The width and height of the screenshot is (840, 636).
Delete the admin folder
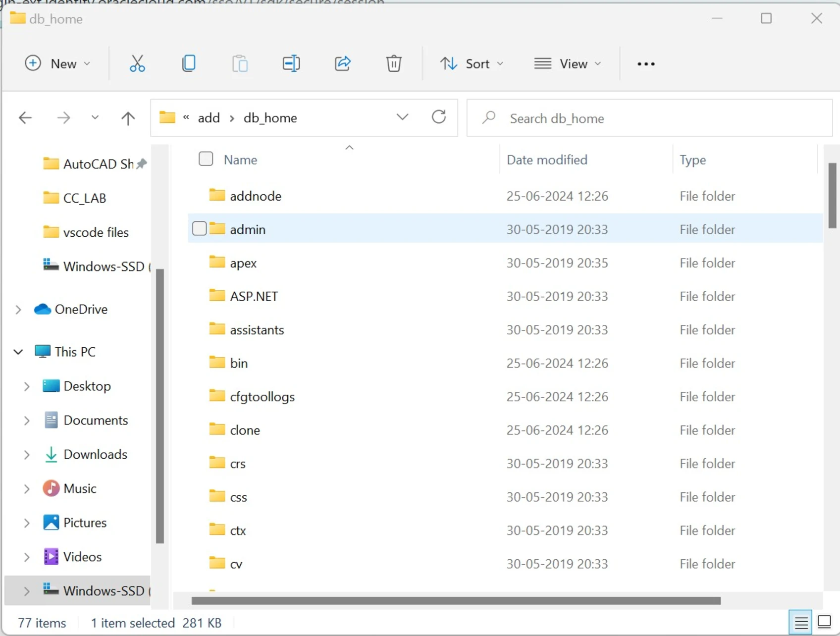pos(394,63)
